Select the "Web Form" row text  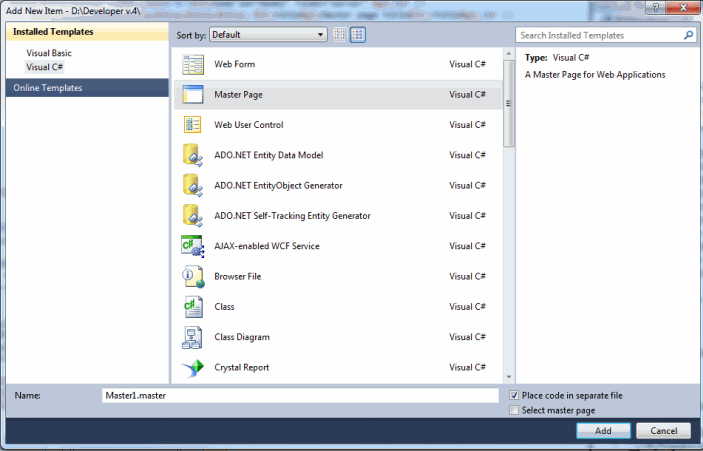234,64
